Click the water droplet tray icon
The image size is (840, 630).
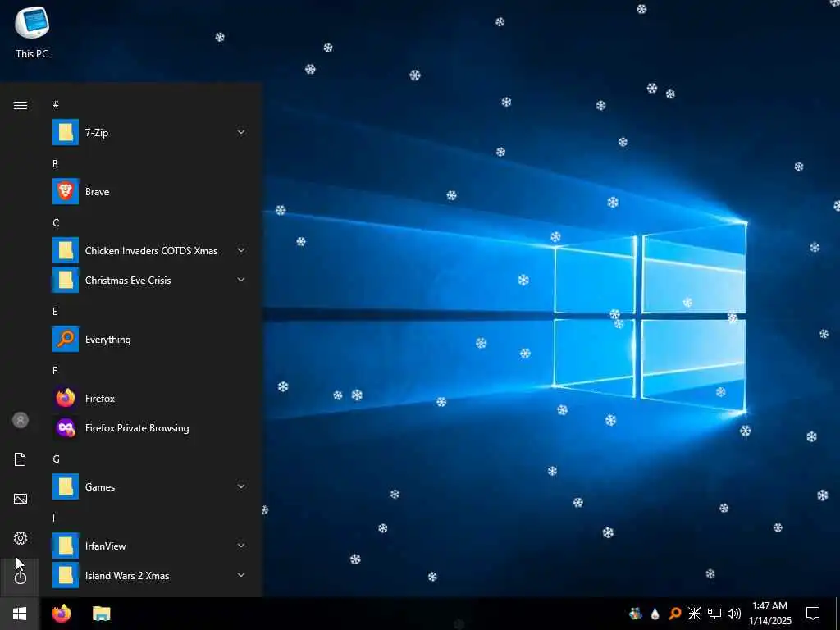click(655, 614)
